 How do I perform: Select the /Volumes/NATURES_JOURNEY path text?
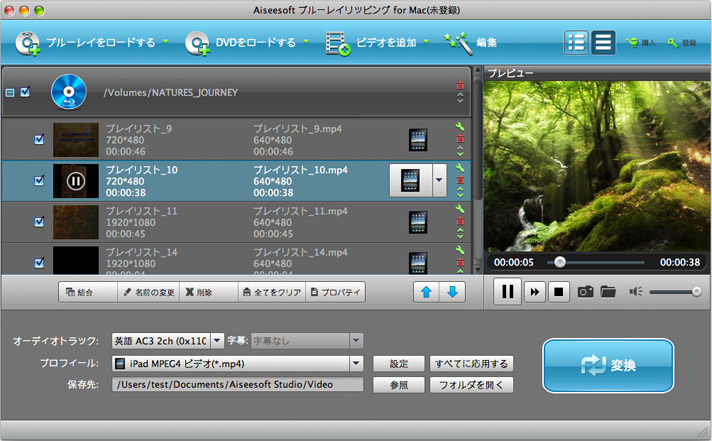tap(171, 93)
